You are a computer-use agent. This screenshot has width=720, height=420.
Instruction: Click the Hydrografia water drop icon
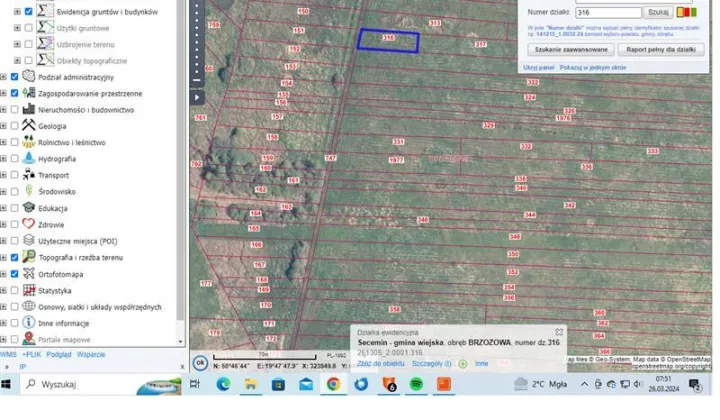[x=28, y=159]
